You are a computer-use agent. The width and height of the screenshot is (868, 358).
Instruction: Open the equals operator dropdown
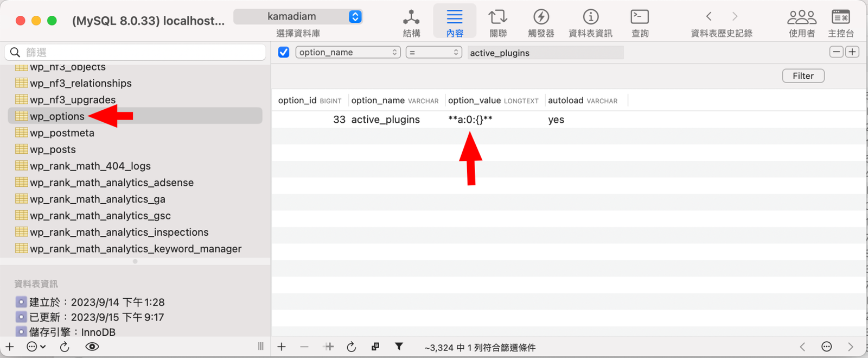433,52
